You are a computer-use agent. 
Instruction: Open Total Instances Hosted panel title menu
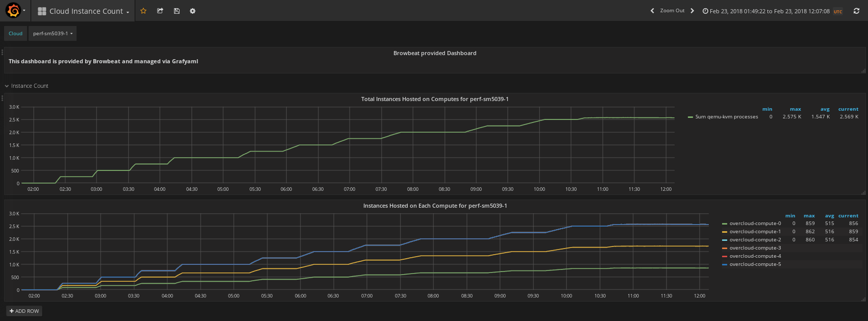(x=435, y=99)
